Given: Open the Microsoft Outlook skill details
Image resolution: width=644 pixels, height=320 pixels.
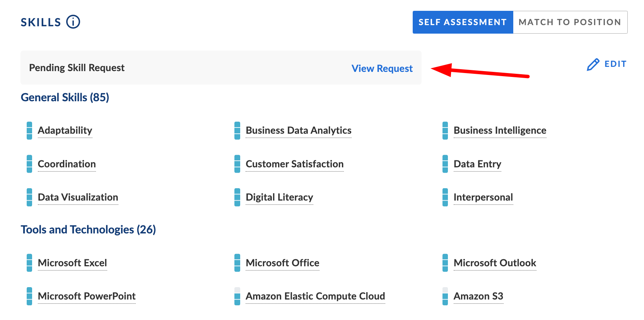Looking at the screenshot, I should pos(495,263).
